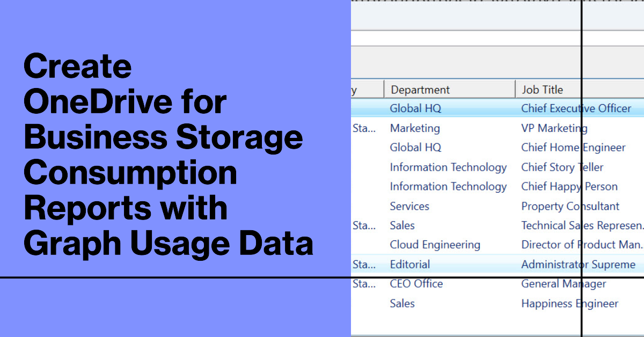Select the Chief Executive Officer row
644x337 pixels.
coord(576,108)
